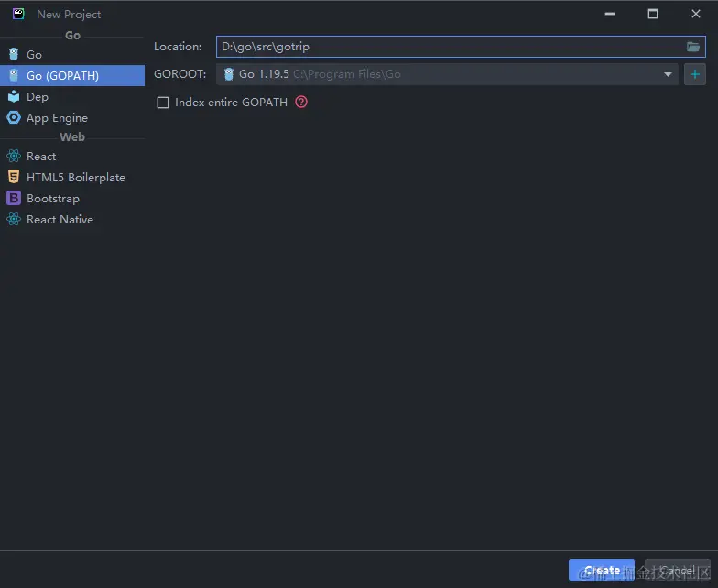Viewport: 718px width, 588px height.
Task: Click the Go gopher icon in sidebar
Action: click(x=14, y=55)
